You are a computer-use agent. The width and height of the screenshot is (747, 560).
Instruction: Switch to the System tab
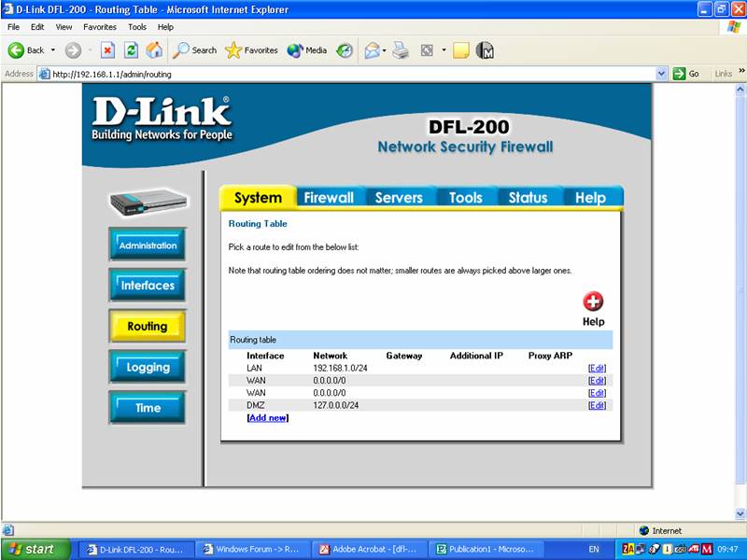(x=258, y=197)
